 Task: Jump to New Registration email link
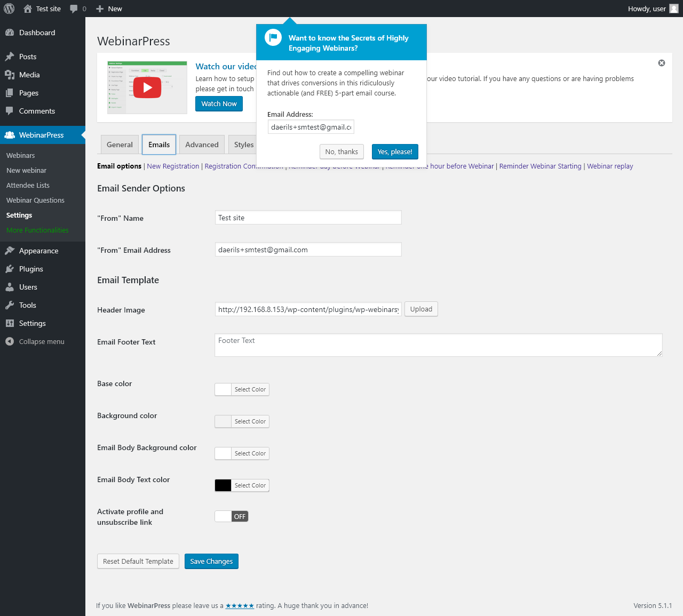[x=173, y=166]
